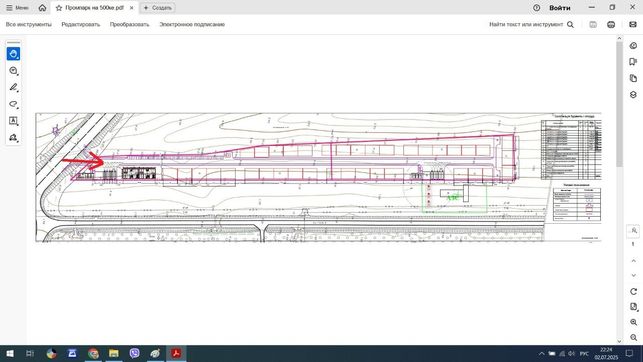Switch to the Промпарк на 500кв.pdf tab

[94, 8]
